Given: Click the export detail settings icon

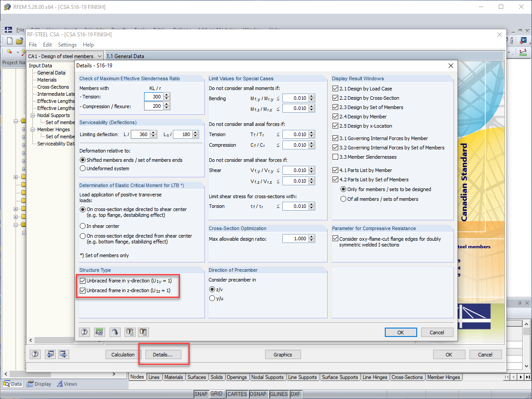Looking at the screenshot, I should 130,332.
